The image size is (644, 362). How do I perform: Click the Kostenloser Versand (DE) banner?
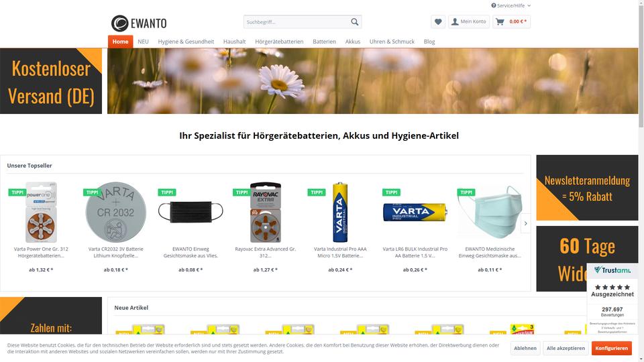pyautogui.click(x=51, y=81)
